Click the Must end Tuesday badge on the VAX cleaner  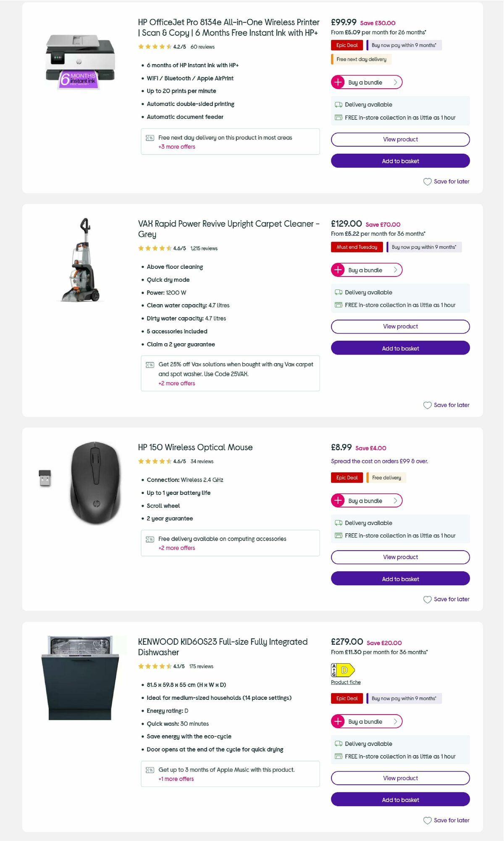357,247
